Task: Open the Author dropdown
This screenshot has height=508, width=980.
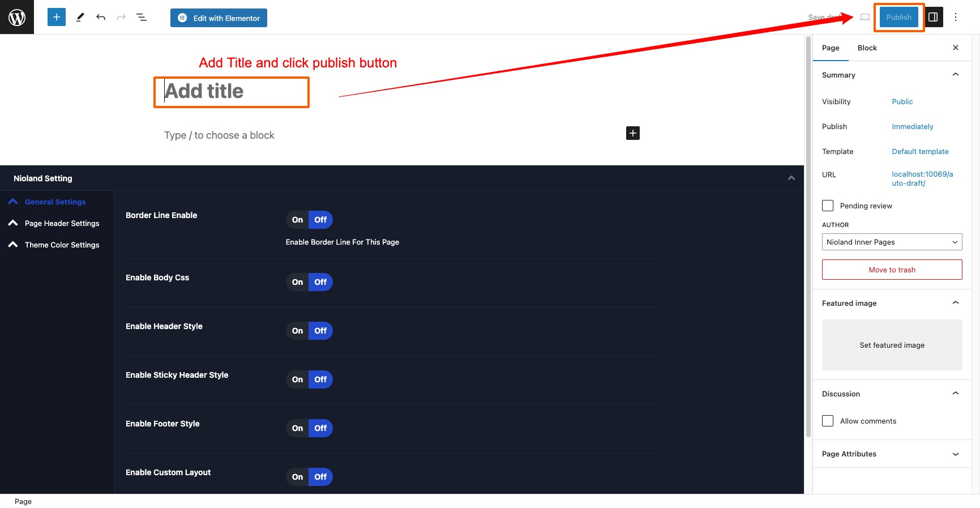Action: pyautogui.click(x=892, y=242)
